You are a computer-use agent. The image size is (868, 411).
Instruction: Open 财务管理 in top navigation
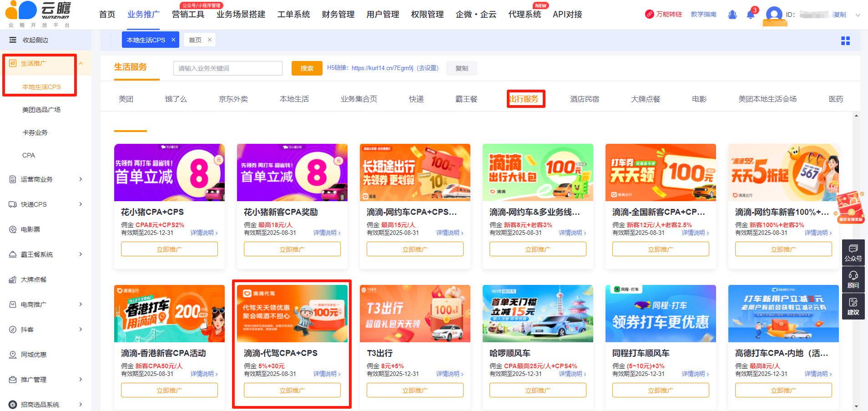pyautogui.click(x=338, y=15)
